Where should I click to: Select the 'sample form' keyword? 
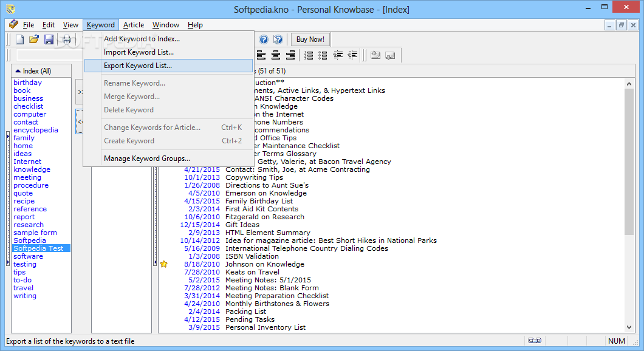click(35, 233)
